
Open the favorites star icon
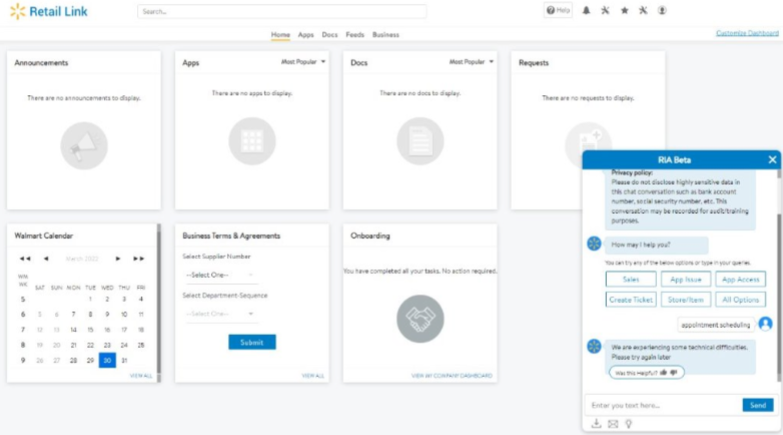pyautogui.click(x=624, y=10)
